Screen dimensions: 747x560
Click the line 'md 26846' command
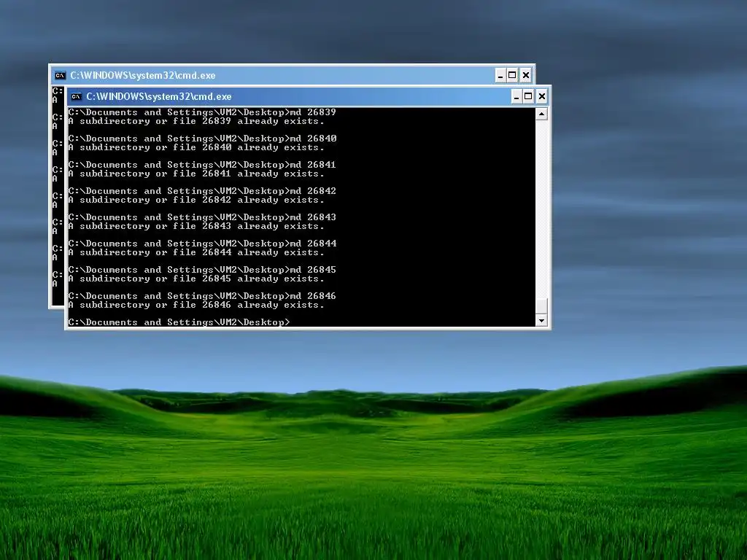pyautogui.click(x=202, y=296)
